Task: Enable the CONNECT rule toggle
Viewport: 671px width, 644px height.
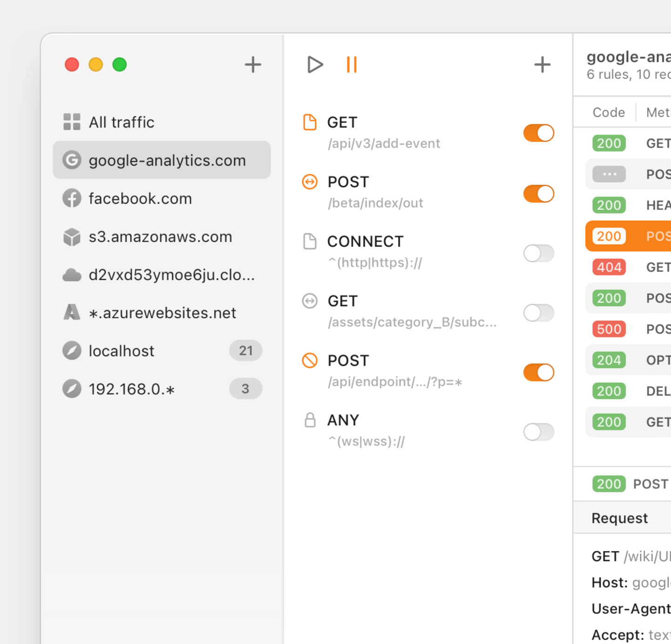Action: click(538, 254)
